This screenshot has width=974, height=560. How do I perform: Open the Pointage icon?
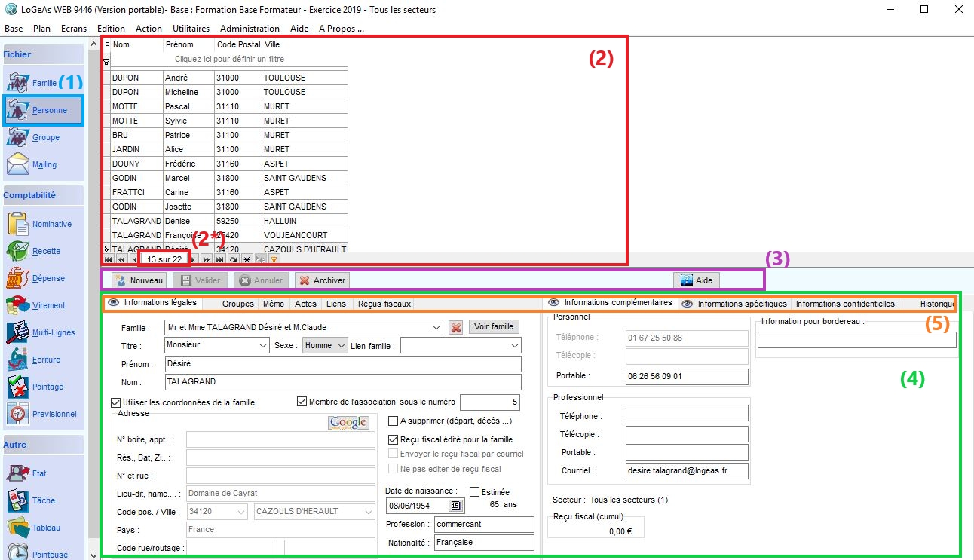18,387
